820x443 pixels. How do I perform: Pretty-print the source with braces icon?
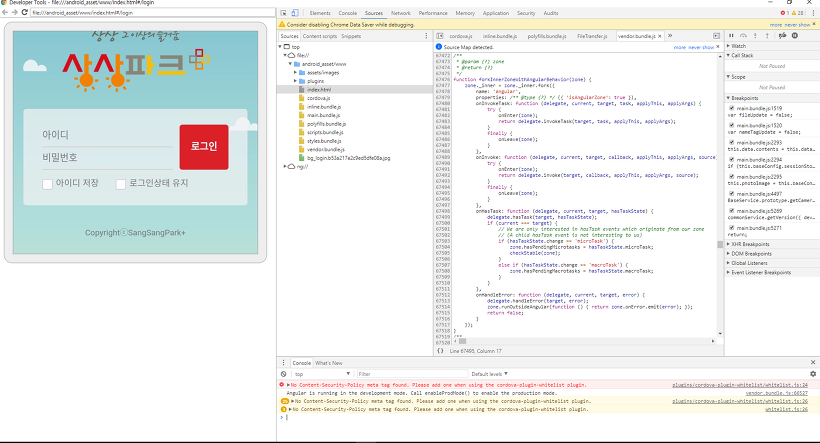click(440, 351)
